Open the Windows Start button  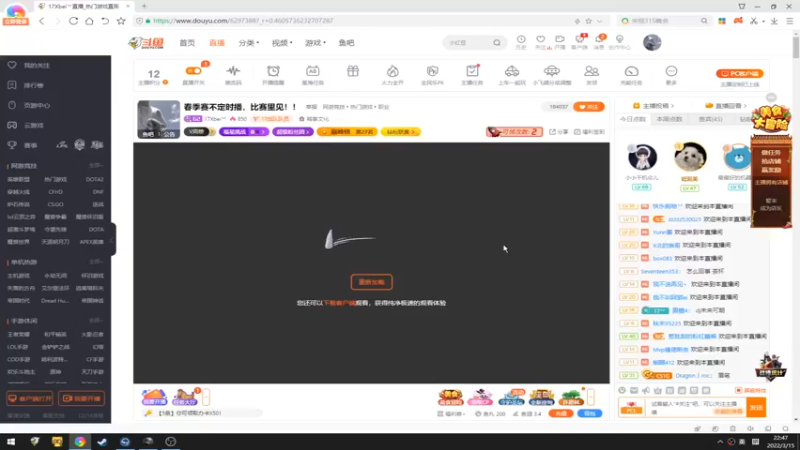(11, 442)
